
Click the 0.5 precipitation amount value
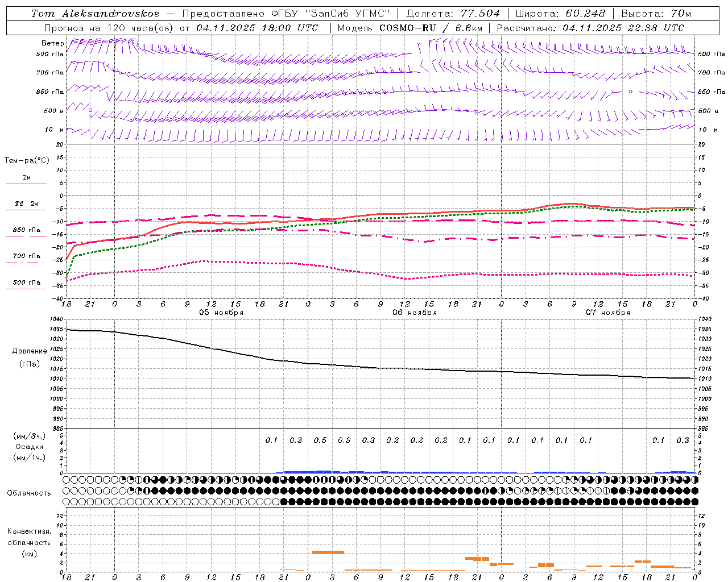click(320, 440)
